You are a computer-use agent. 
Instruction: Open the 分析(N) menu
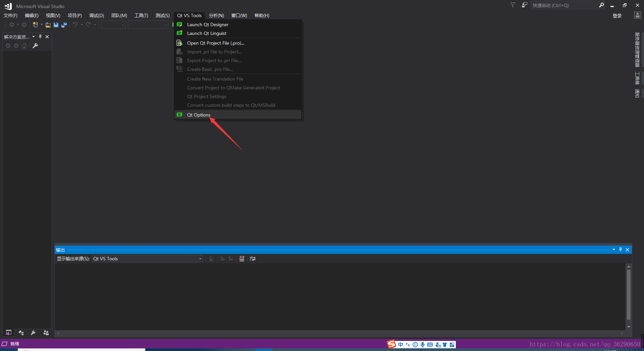pos(216,15)
